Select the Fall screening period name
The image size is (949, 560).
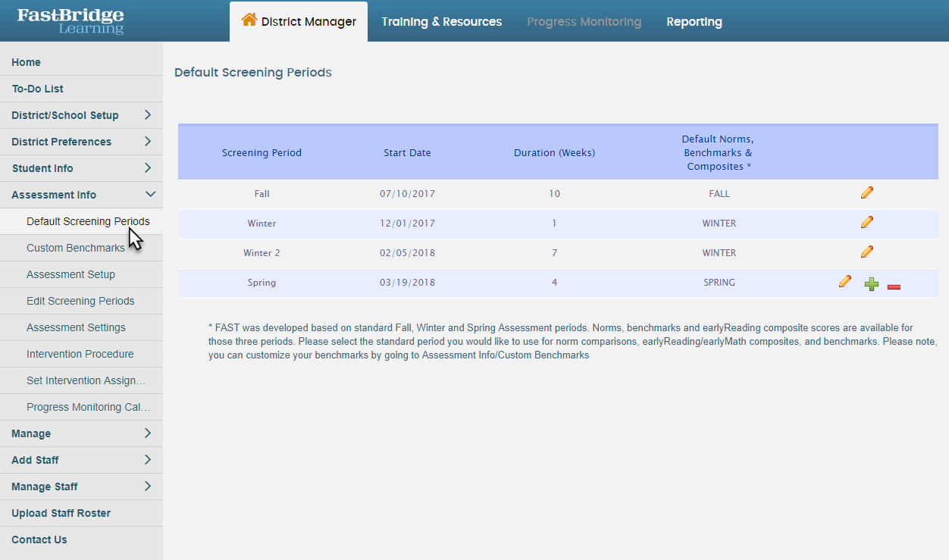262,194
